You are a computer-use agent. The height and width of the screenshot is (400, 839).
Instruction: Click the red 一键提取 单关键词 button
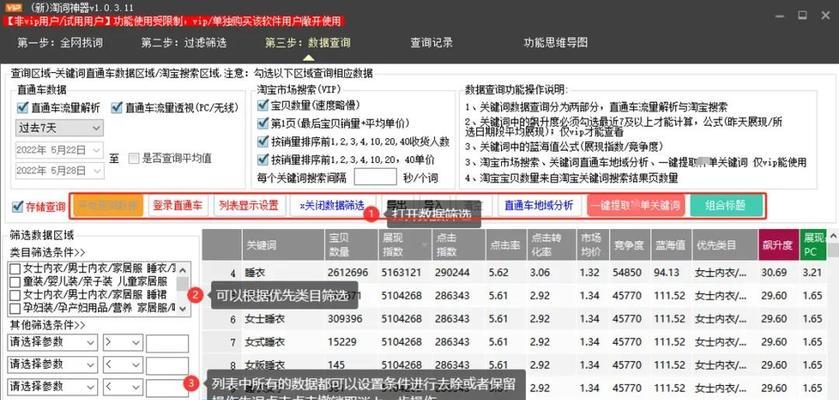coord(636,205)
